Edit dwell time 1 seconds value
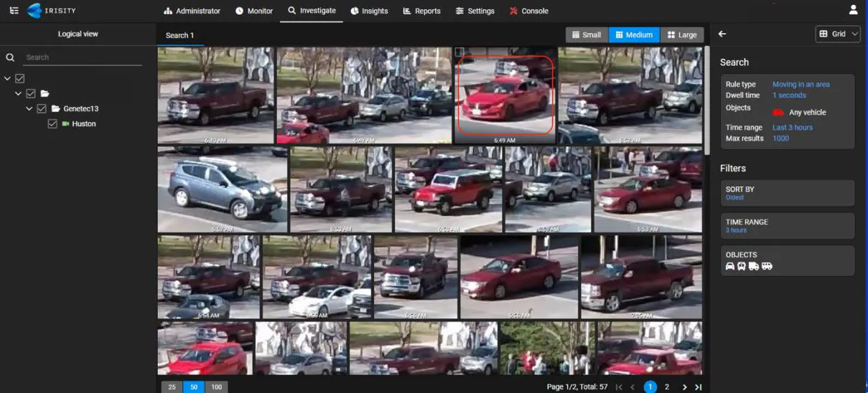The height and width of the screenshot is (393, 868). pyautogui.click(x=789, y=95)
